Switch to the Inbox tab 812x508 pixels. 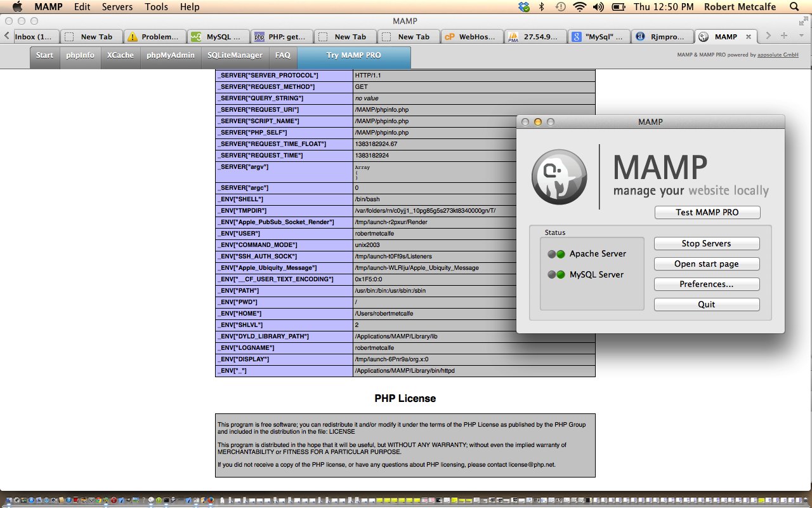[36, 37]
